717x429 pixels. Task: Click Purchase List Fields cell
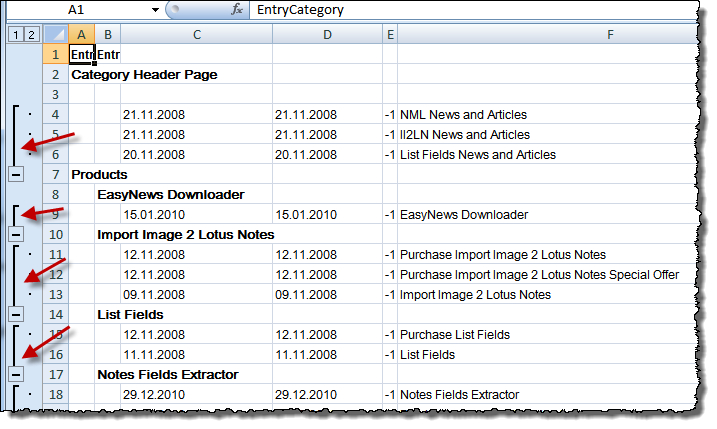pos(455,335)
